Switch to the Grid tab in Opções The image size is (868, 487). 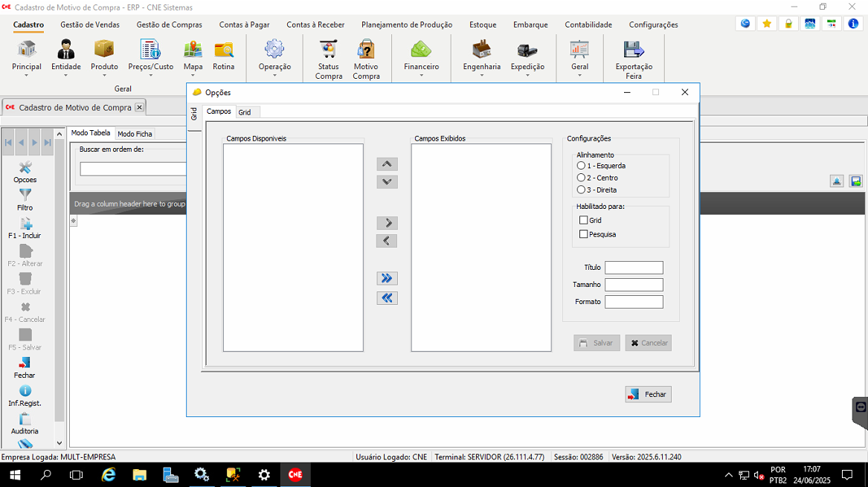click(245, 112)
